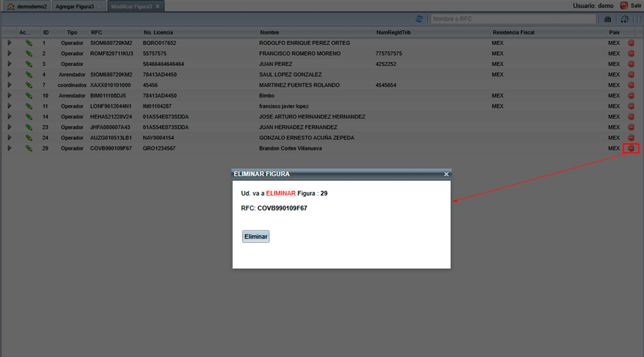Click the binoculars search icon

click(608, 19)
